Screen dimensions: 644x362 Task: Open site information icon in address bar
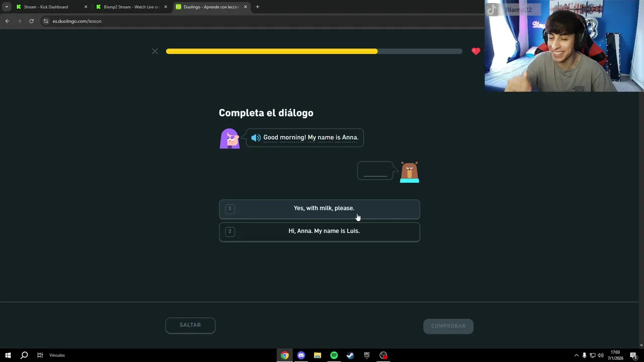(x=46, y=21)
